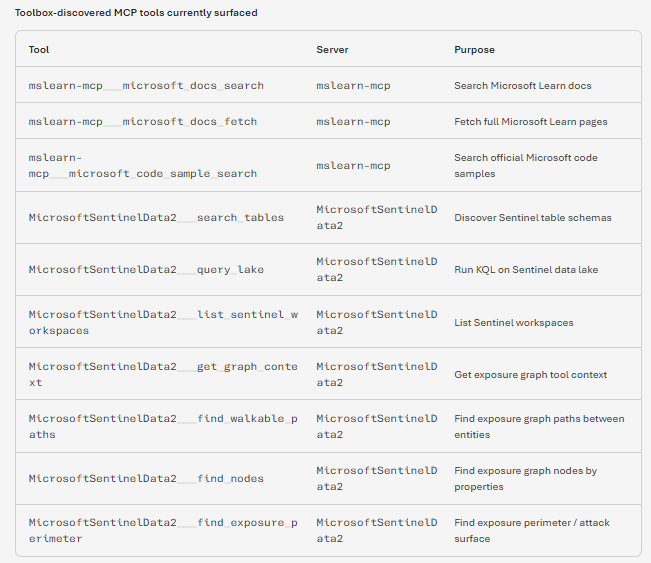This screenshot has height=563, width=651.
Task: Click the find_nodes tool entry
Action: (x=146, y=478)
